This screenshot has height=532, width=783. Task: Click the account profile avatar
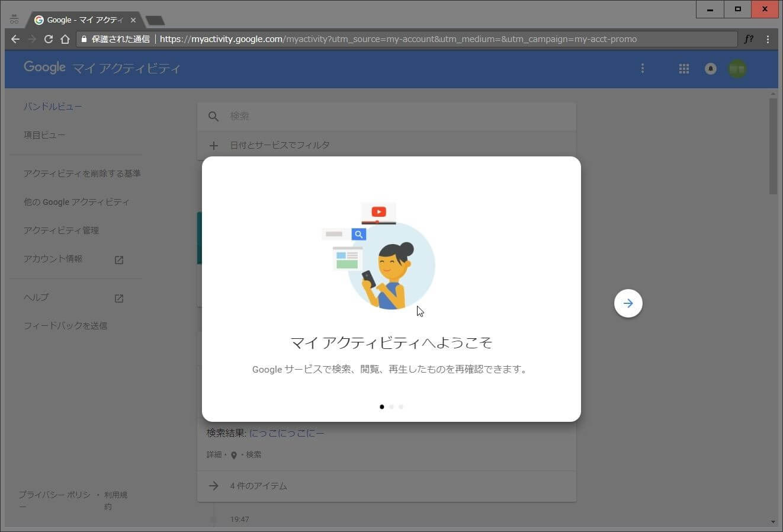click(737, 69)
